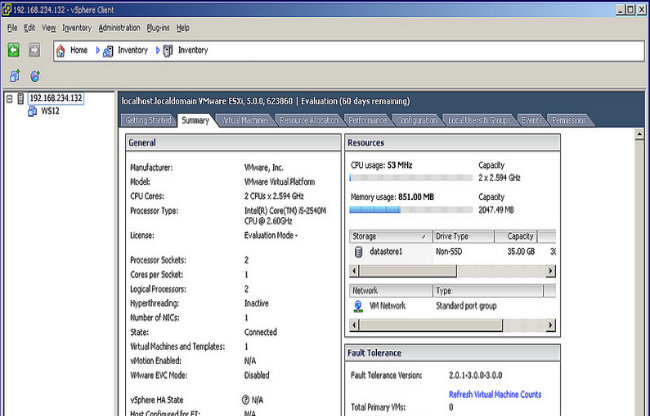Viewport: 650px width, 416px height.
Task: Open the Plug-ins menu
Action: [x=158, y=28]
